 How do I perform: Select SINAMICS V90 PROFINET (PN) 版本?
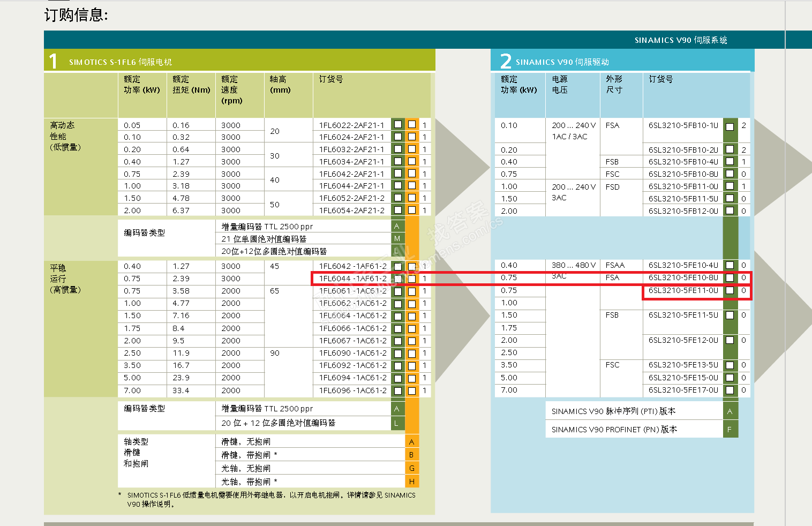pos(614,430)
